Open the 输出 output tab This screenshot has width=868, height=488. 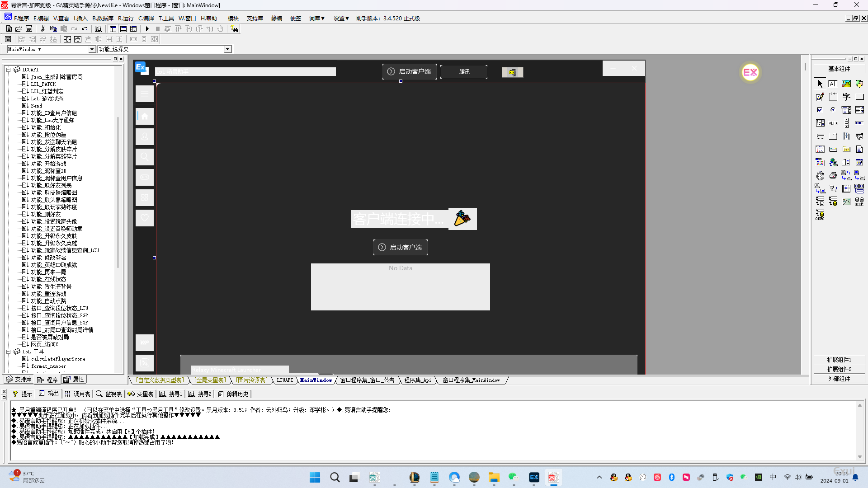pos(49,394)
